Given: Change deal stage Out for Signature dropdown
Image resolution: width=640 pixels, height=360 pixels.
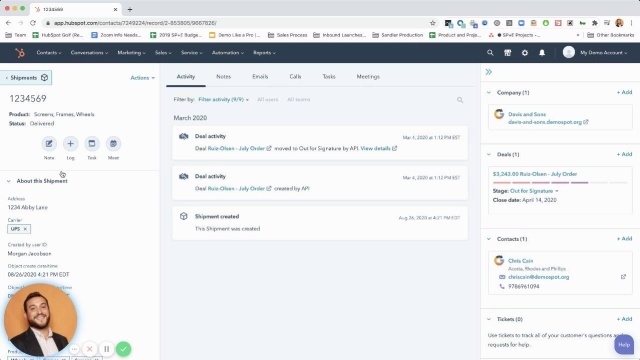Looking at the screenshot, I should 534,191.
